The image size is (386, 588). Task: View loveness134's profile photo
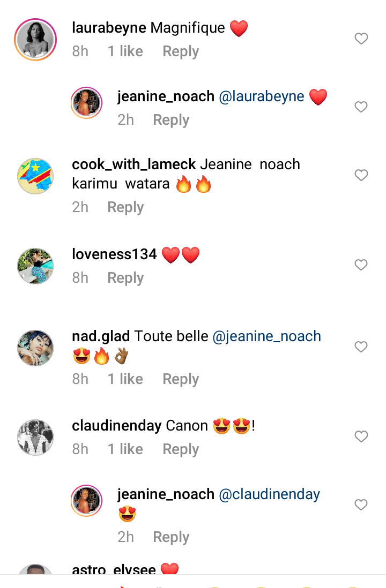[36, 266]
